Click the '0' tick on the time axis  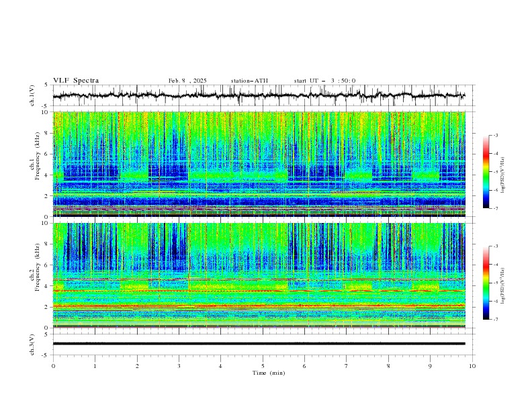point(53,366)
